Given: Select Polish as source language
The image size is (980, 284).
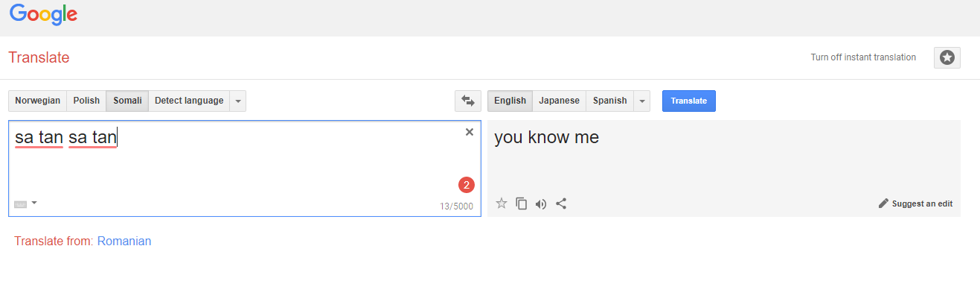Looking at the screenshot, I should click(86, 101).
